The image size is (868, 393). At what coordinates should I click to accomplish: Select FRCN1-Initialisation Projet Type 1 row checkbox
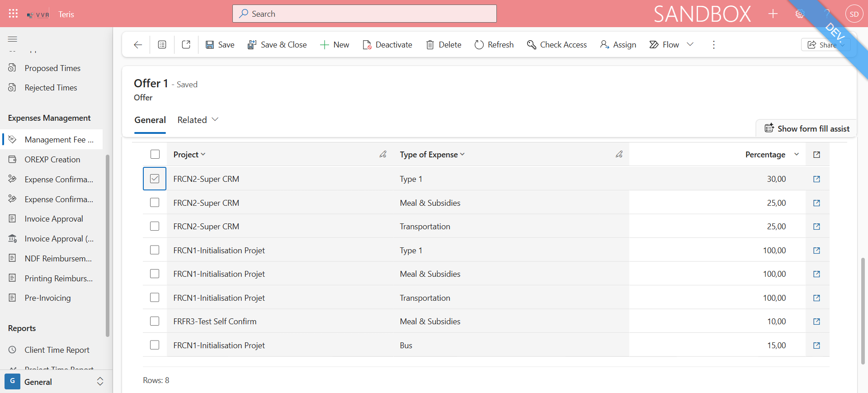point(155,250)
